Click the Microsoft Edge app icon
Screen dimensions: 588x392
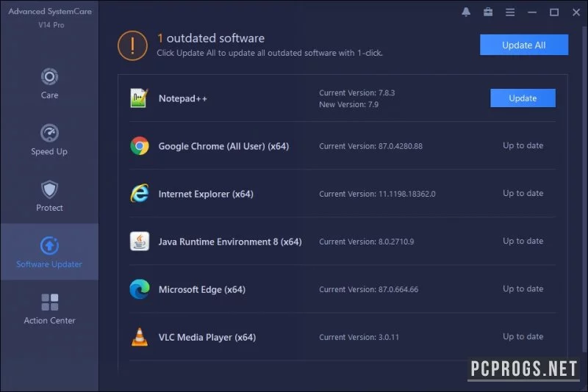140,289
